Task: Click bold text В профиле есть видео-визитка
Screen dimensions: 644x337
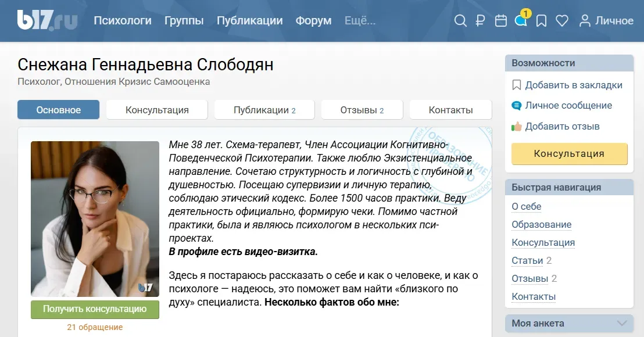Action: pyautogui.click(x=243, y=252)
